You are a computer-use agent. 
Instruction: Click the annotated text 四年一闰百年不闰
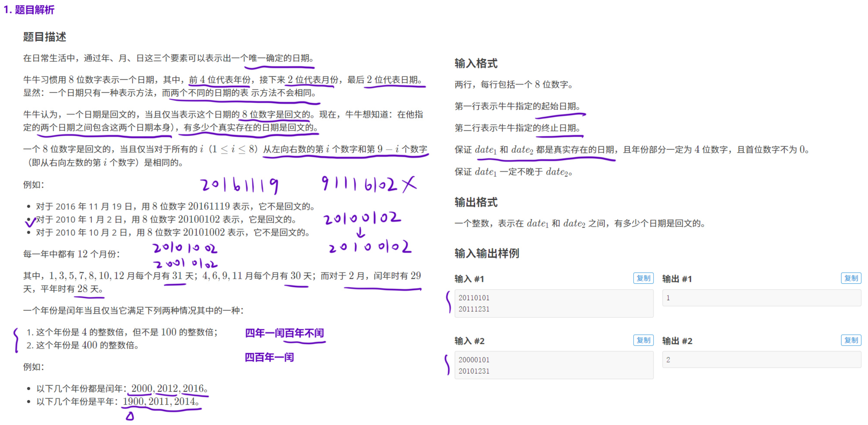[284, 333]
